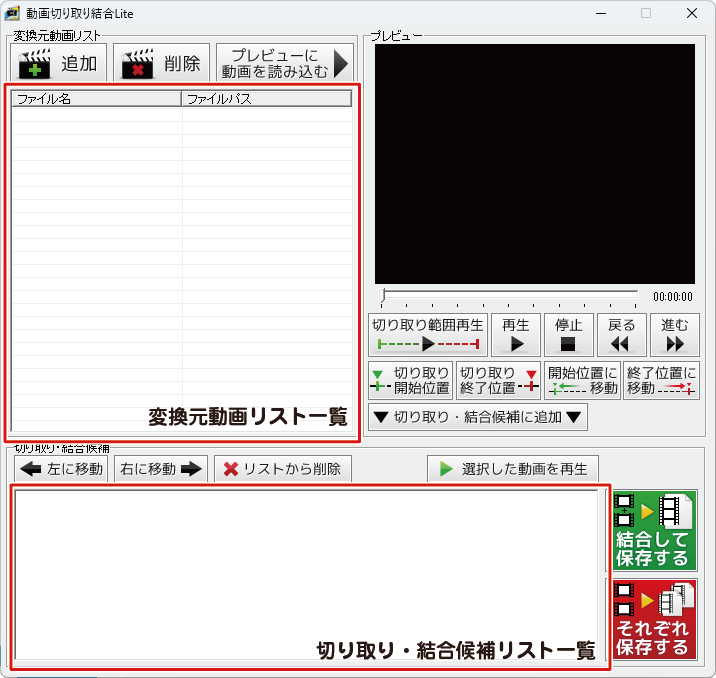The width and height of the screenshot is (716, 678).
Task: Click 選択した動画を再生 to play selection
Action: pos(513,468)
